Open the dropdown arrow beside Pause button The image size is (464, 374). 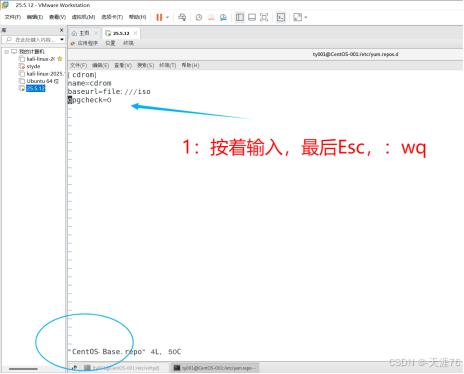pyautogui.click(x=168, y=17)
